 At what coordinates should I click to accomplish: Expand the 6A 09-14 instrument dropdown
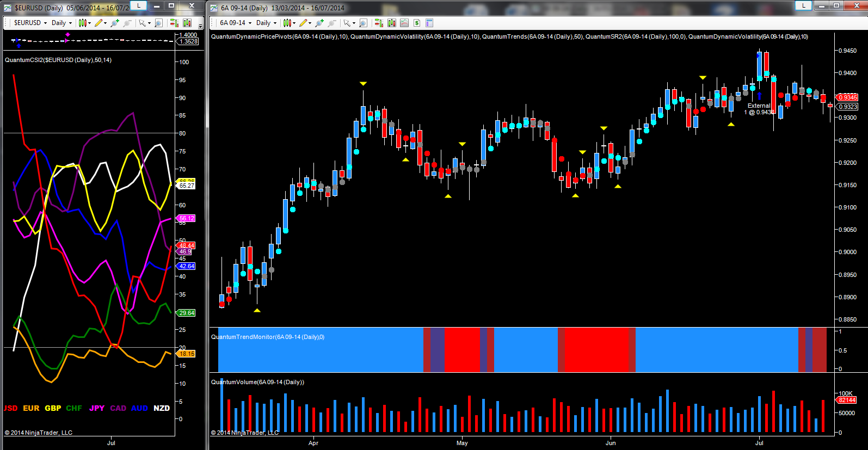pos(250,23)
